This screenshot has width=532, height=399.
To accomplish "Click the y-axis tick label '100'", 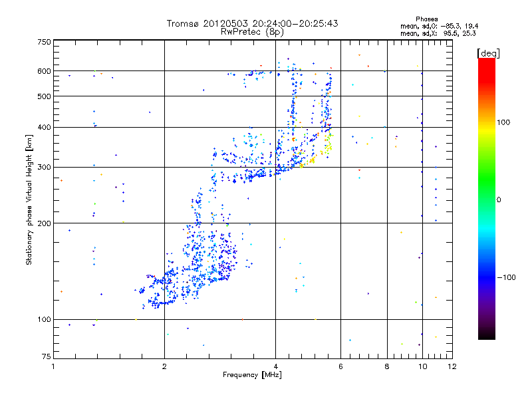I will pos(44,320).
